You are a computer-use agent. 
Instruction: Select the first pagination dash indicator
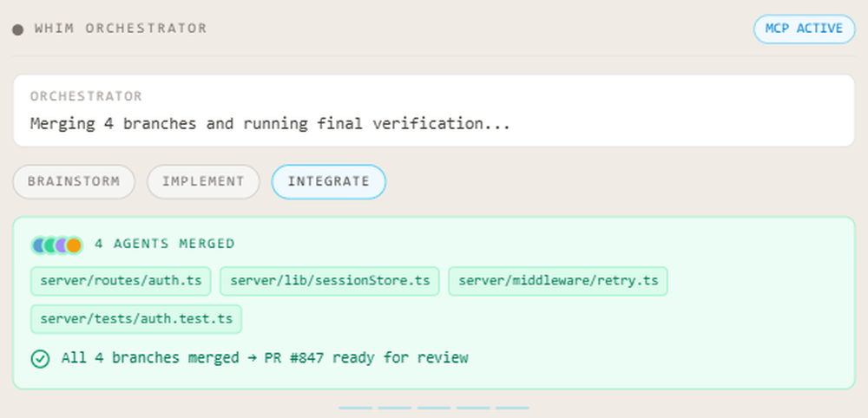pyautogui.click(x=355, y=408)
